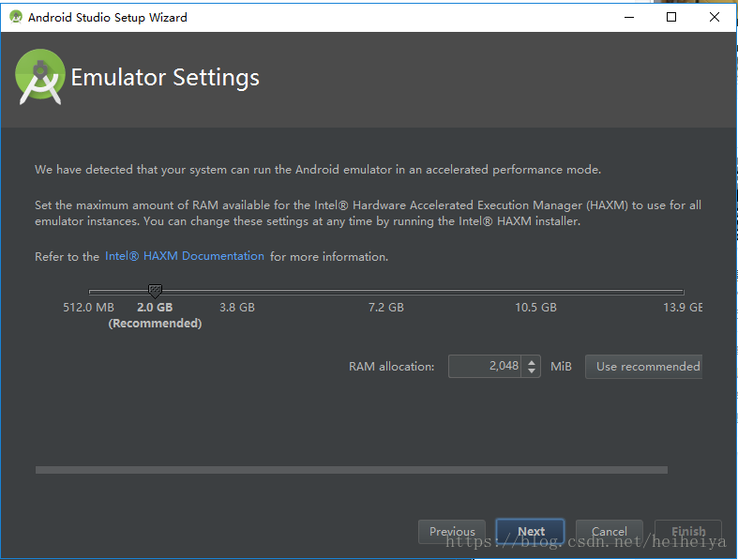Click the 3.8 GB slider label
This screenshot has width=738, height=560.
click(237, 308)
